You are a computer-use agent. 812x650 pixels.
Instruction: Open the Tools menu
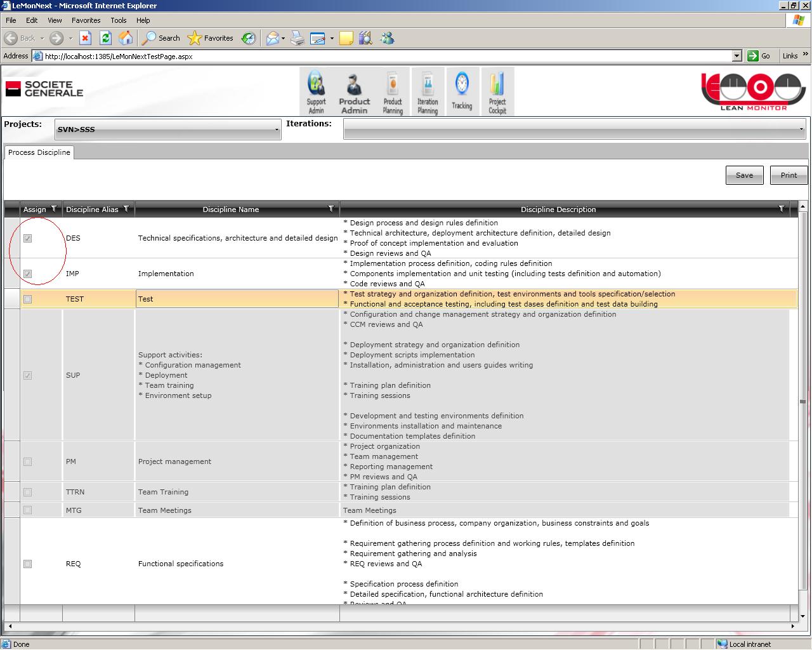pyautogui.click(x=118, y=20)
